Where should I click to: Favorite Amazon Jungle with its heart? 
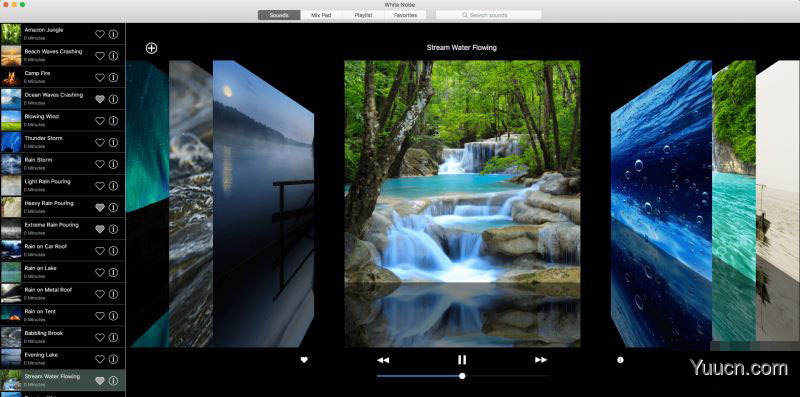[100, 34]
